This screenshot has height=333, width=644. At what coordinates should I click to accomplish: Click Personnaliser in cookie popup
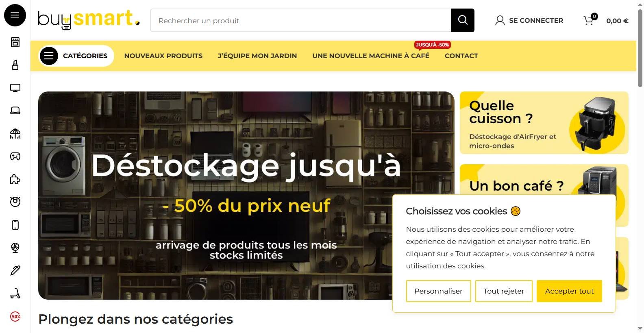tap(438, 291)
